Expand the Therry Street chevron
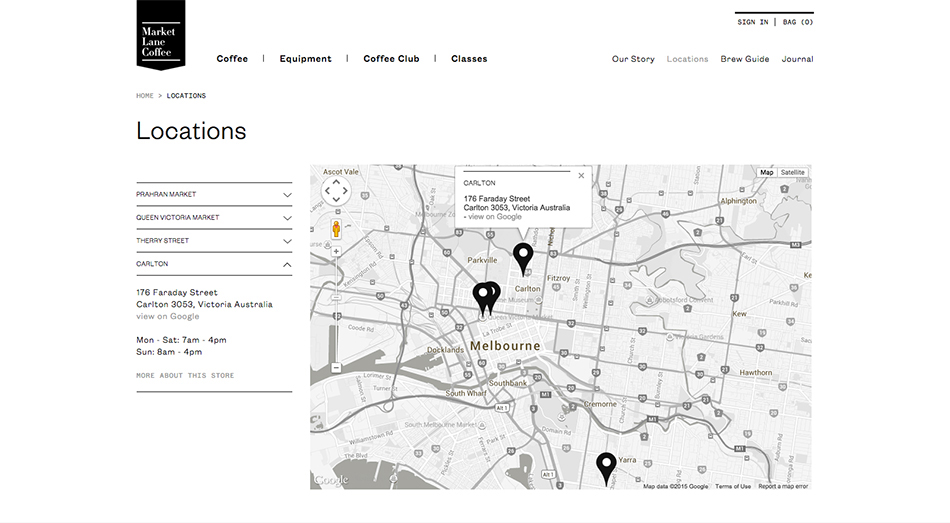This screenshot has height=523, width=950. [x=287, y=241]
